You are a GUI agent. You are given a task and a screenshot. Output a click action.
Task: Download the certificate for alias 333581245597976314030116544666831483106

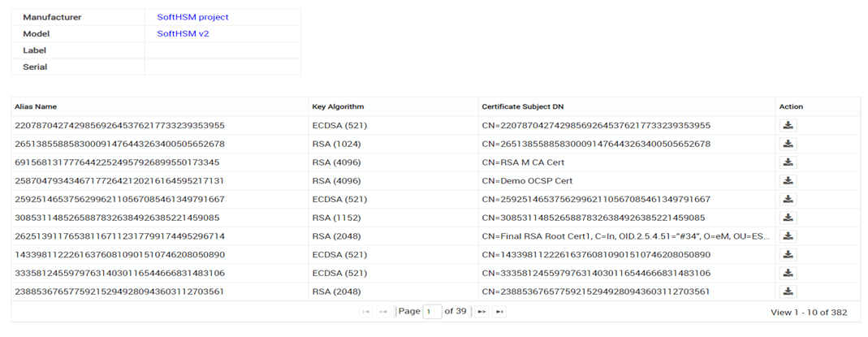pyautogui.click(x=788, y=273)
